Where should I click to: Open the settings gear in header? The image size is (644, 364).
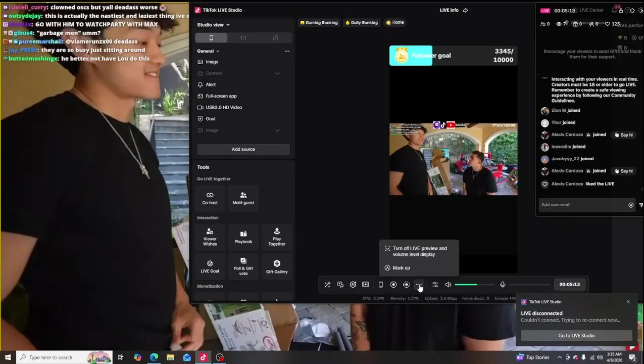[632, 10]
